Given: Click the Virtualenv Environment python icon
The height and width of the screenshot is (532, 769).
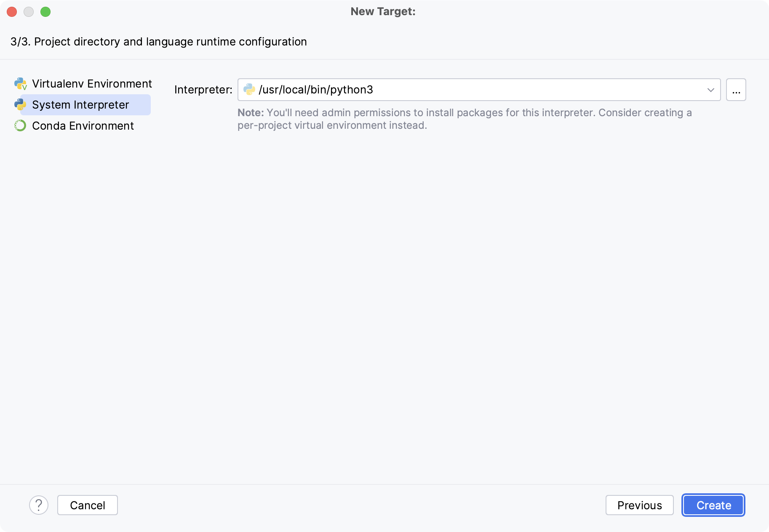Looking at the screenshot, I should (20, 83).
